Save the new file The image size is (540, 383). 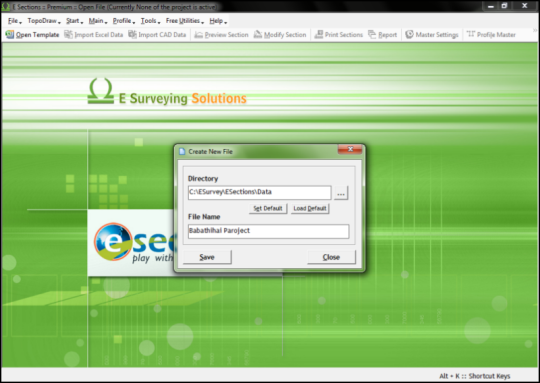(207, 257)
